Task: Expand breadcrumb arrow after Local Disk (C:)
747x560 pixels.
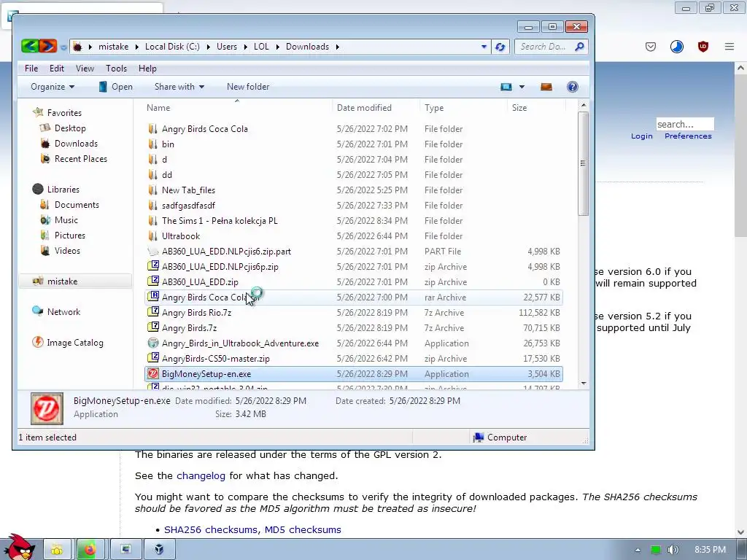Action: 208,47
